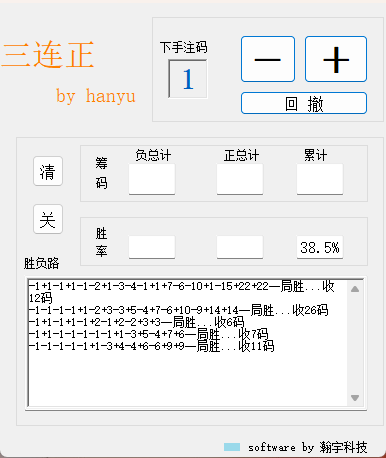Click the log line ending 收26码
386x458 pixels.
click(179, 310)
